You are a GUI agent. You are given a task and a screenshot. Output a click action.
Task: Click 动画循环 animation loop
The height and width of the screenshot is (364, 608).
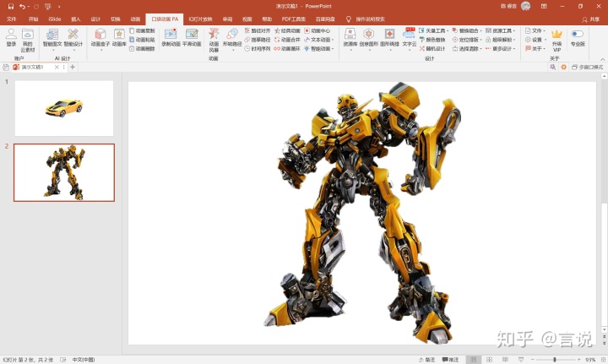click(287, 48)
